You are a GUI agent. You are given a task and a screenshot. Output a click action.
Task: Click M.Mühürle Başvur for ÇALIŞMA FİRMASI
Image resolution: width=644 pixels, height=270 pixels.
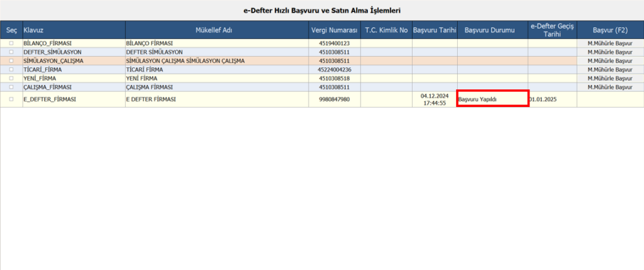click(x=610, y=87)
